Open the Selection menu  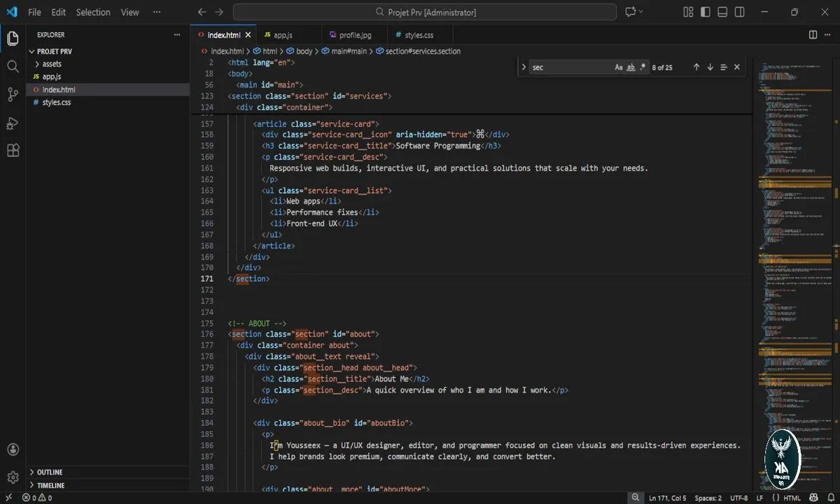point(93,12)
